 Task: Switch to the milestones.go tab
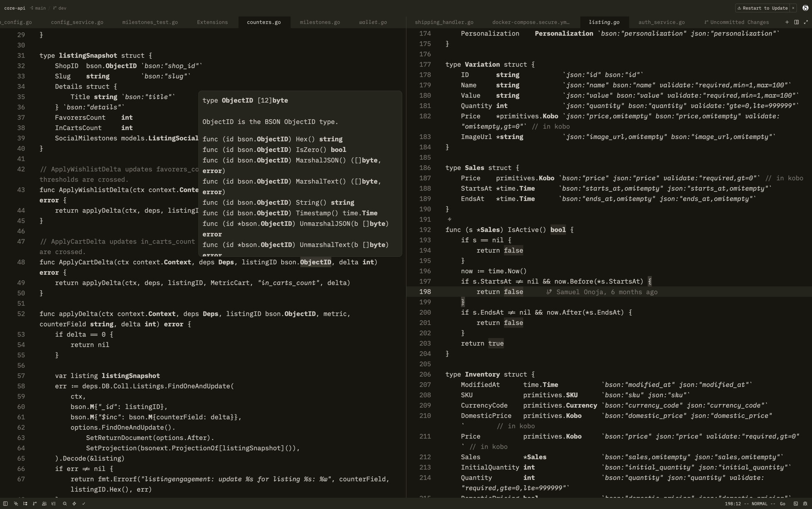320,22
